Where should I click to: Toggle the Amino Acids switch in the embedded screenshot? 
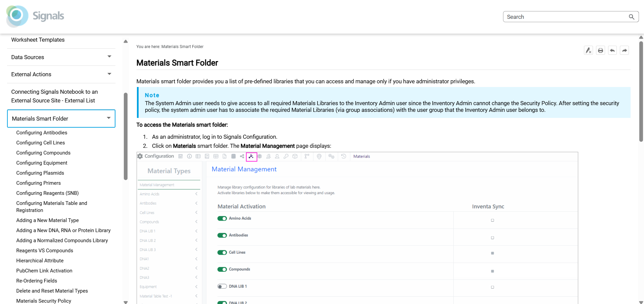pyautogui.click(x=222, y=219)
